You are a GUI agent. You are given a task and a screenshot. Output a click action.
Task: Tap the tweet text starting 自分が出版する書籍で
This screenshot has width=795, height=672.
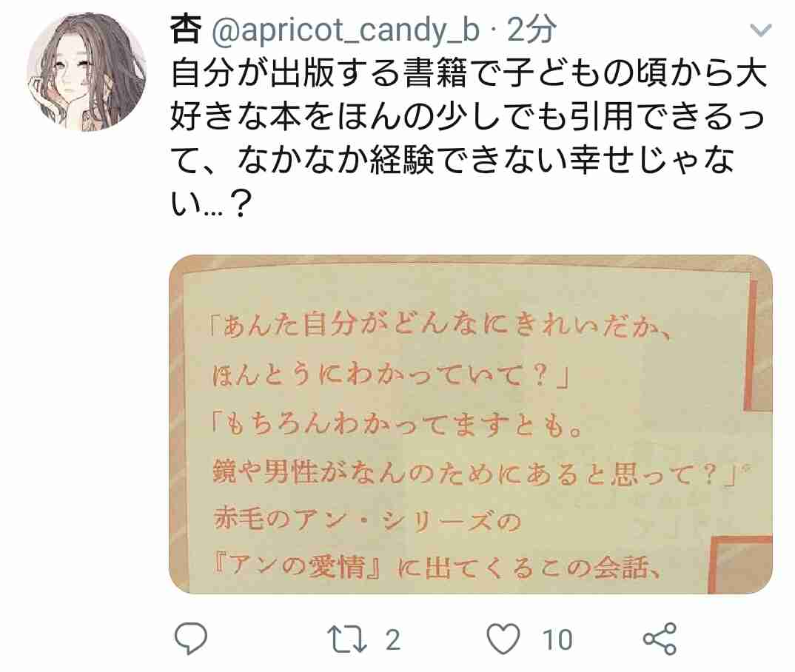469,73
